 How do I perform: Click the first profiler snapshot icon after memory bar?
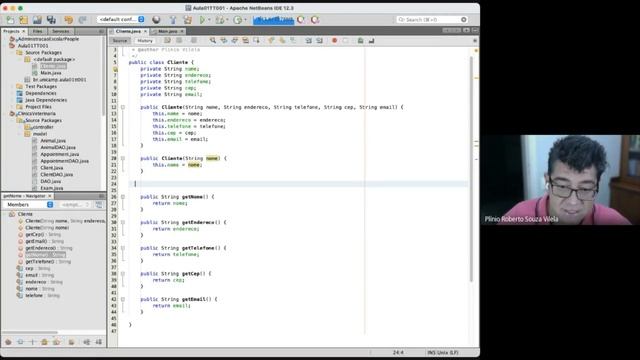click(301, 20)
